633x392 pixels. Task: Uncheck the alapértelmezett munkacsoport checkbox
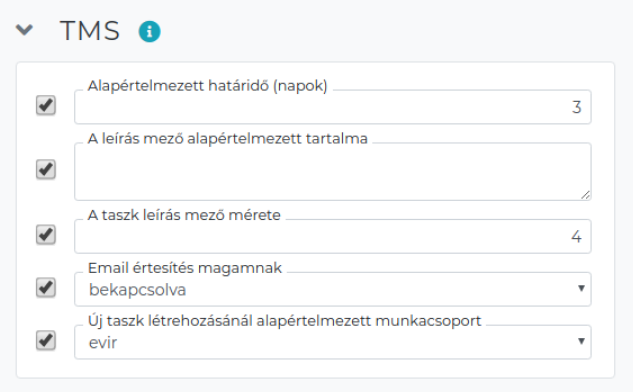(46, 340)
